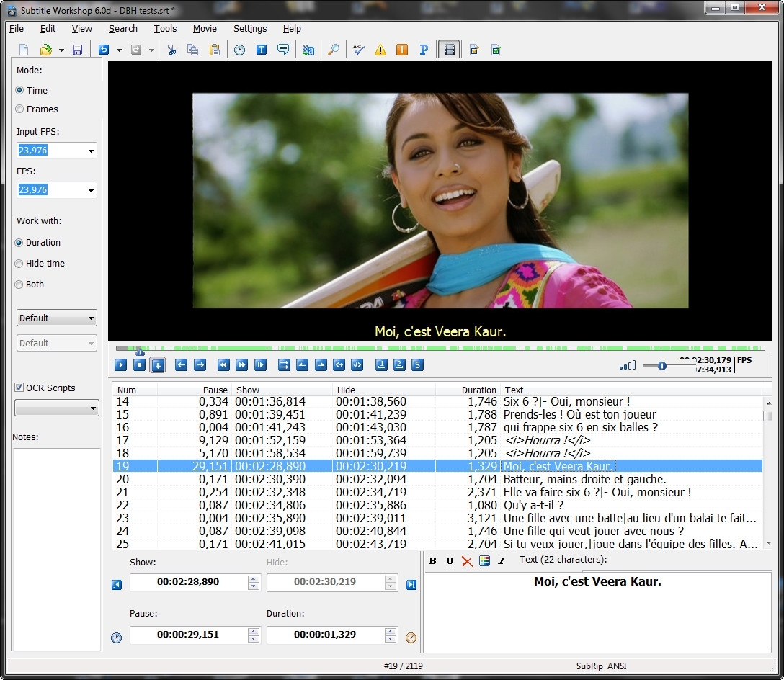Click the blue Undo icon
The width and height of the screenshot is (784, 680).
point(104,50)
